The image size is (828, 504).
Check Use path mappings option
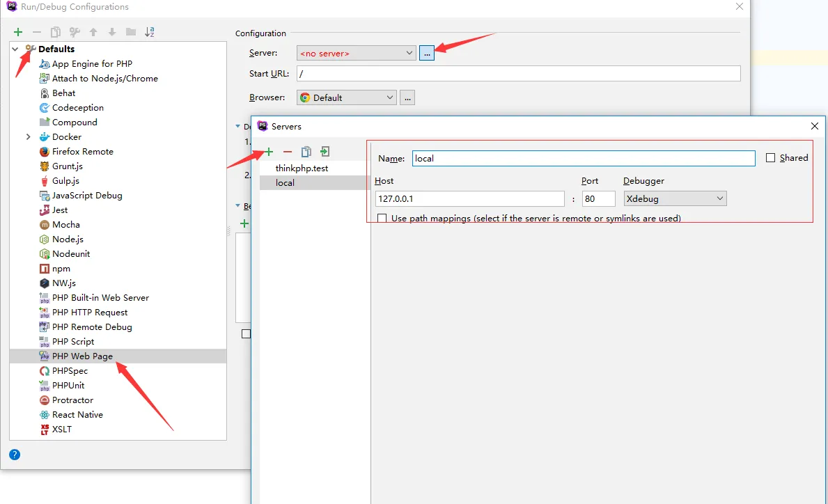point(382,219)
